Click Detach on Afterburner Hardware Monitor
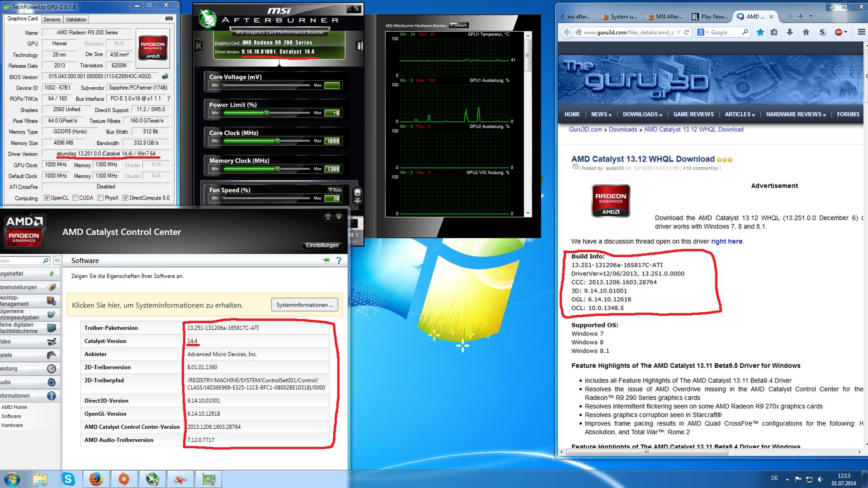This screenshot has width=868, height=488. [459, 25]
